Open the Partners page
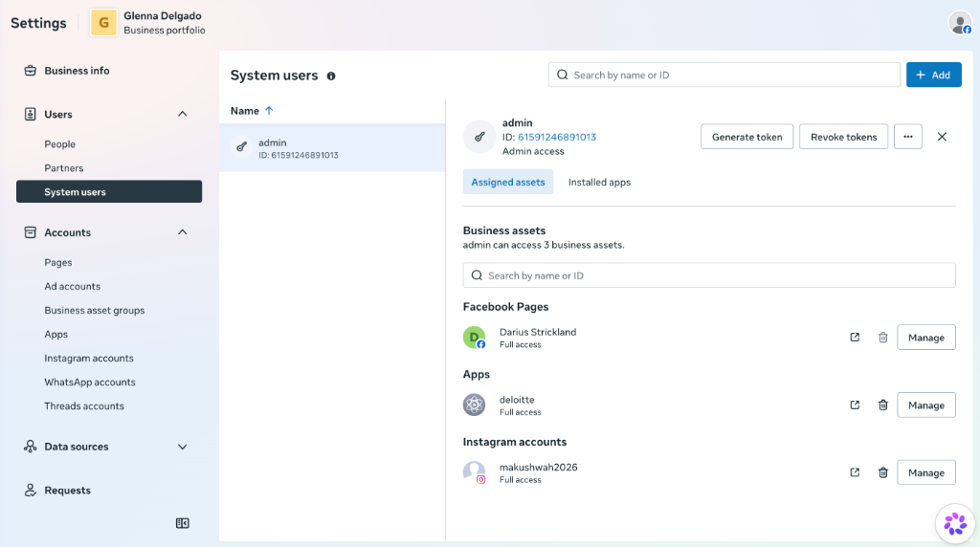980x547 pixels. click(x=64, y=168)
